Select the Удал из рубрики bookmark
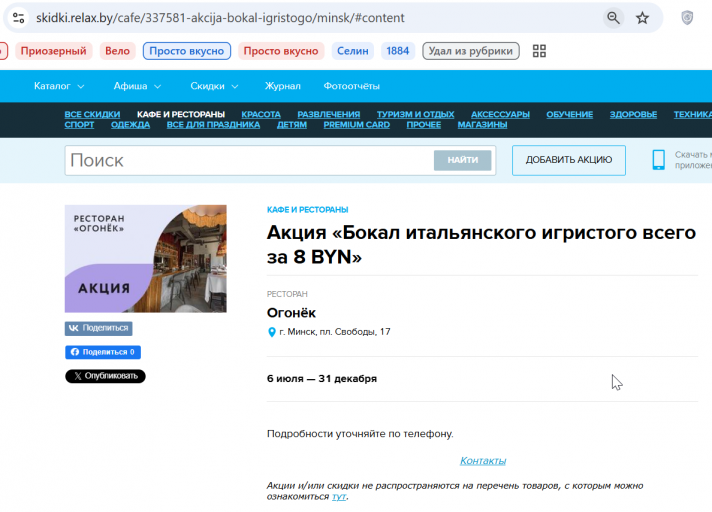 pyautogui.click(x=470, y=51)
